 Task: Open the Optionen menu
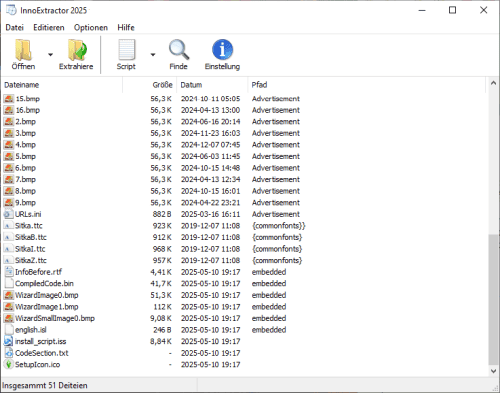point(91,28)
